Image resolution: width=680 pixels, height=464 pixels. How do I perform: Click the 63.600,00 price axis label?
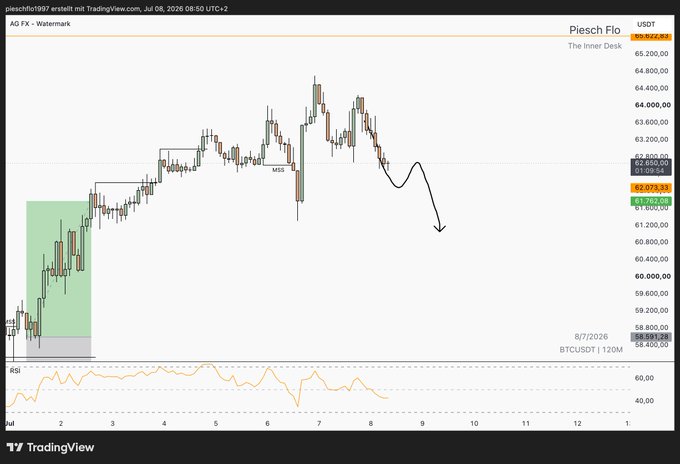click(651, 122)
